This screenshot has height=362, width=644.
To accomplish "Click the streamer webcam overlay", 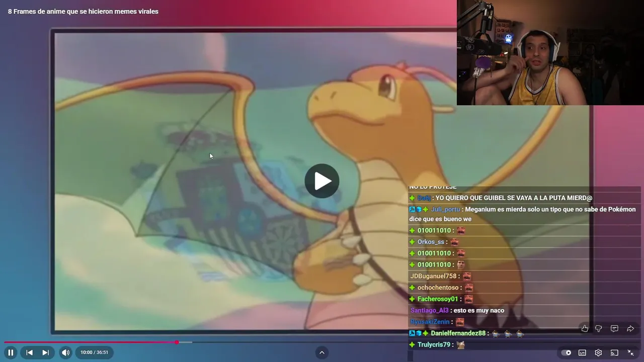I will coord(550,52).
